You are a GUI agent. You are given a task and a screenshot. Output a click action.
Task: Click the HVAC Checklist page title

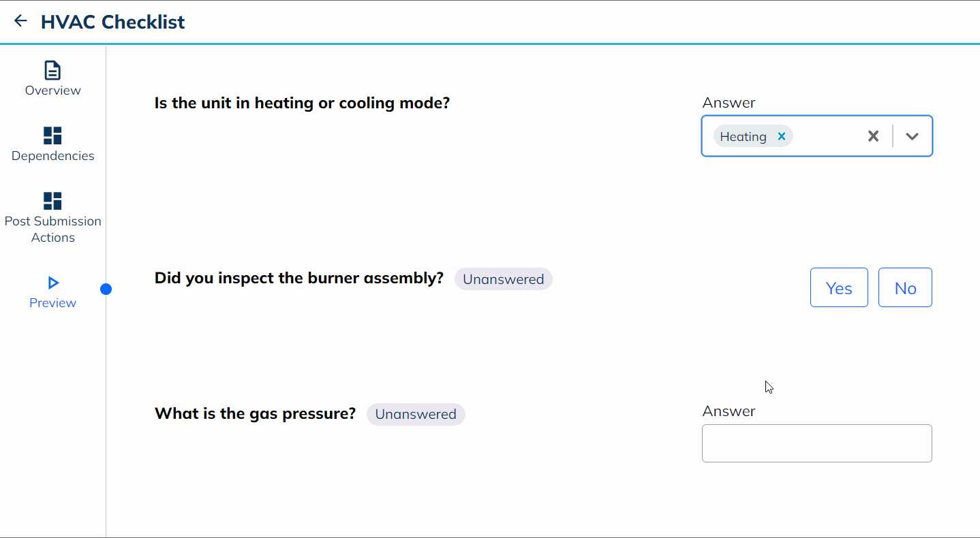(112, 22)
